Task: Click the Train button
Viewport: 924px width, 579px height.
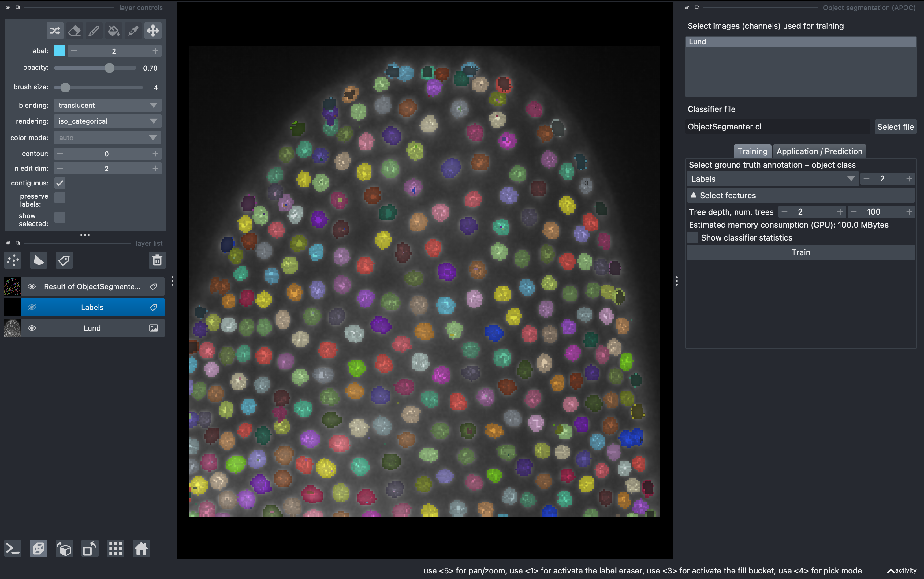Action: point(800,252)
